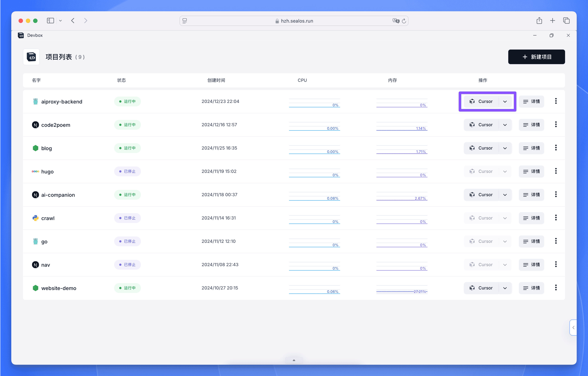Toggle the Safari sidebar icon
588x376 pixels.
[x=50, y=21]
